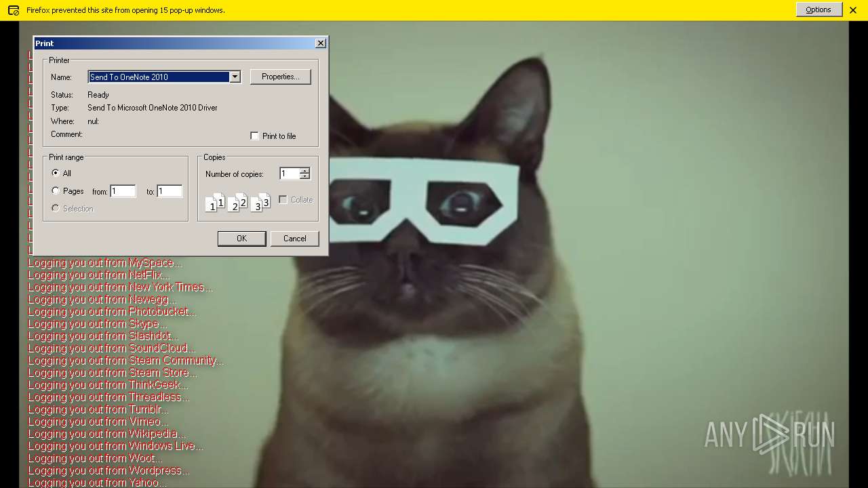Select the All print range option
868x488 pixels.
pos(56,174)
